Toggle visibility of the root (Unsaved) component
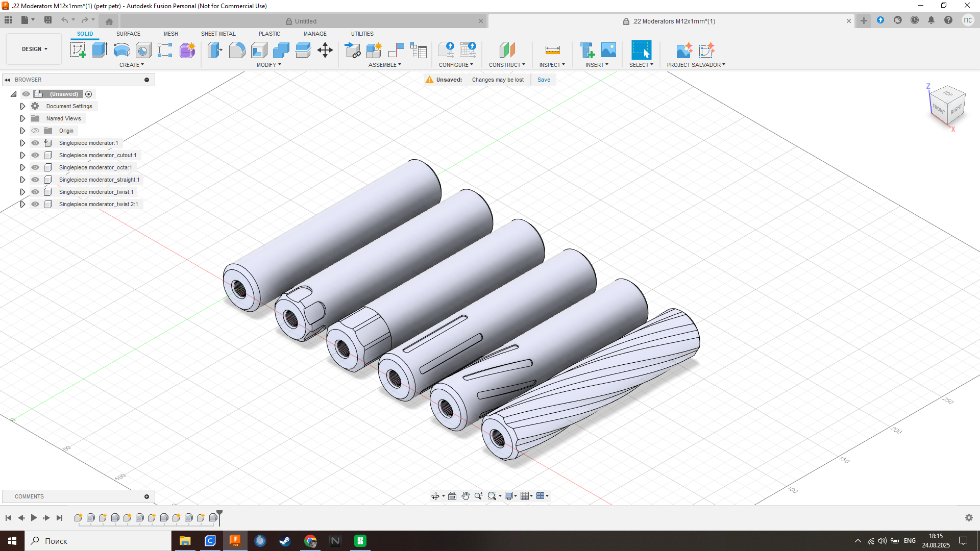 pos(26,94)
